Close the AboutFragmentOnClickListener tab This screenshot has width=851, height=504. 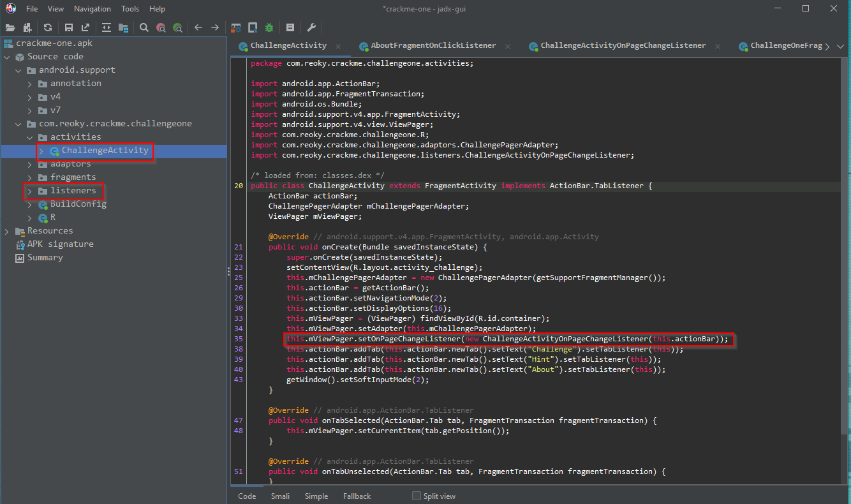[x=508, y=47]
